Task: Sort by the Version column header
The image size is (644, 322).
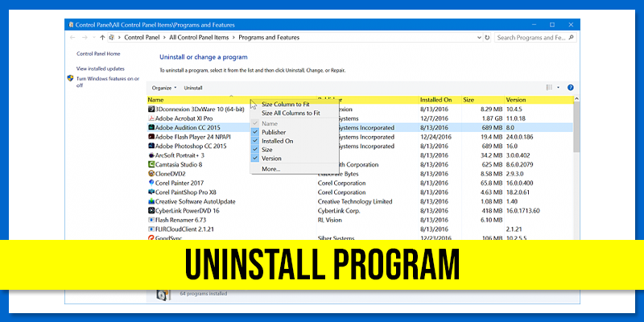Action: click(515, 100)
